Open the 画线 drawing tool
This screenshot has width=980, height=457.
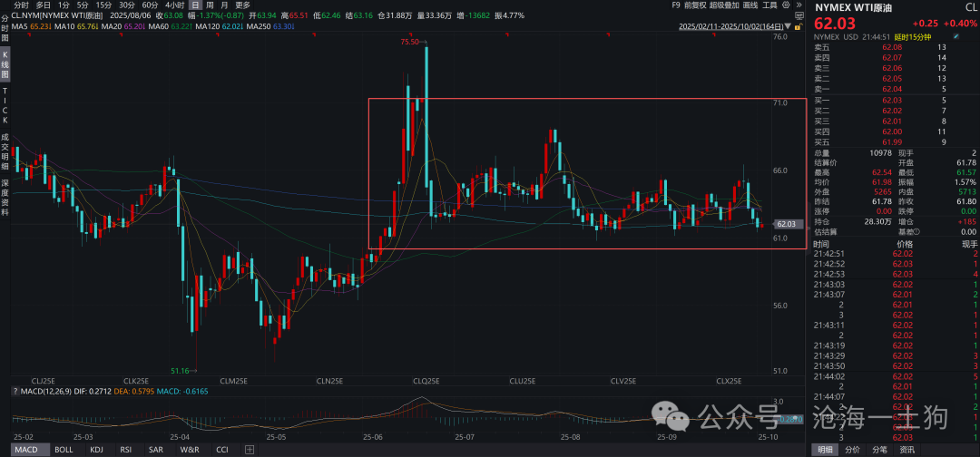[x=751, y=5]
